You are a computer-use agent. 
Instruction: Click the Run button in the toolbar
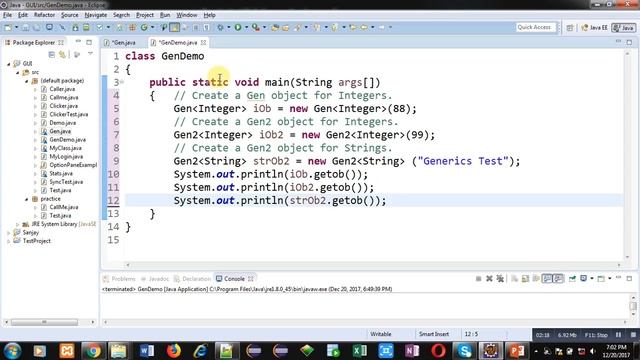pos(238,27)
